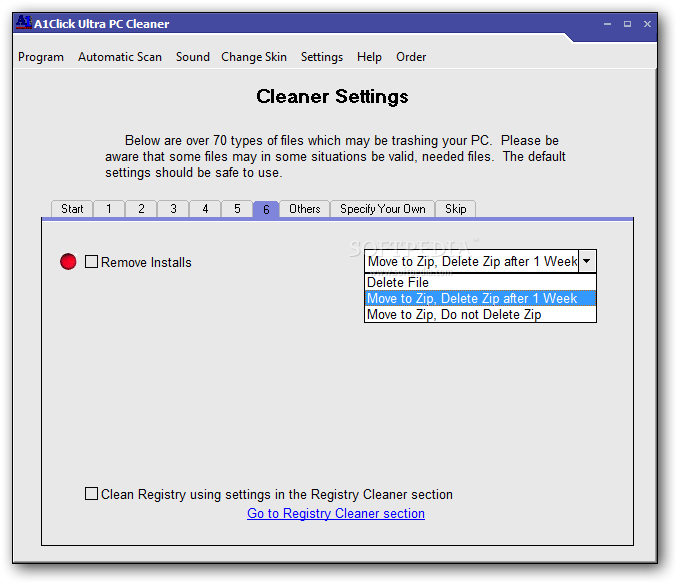The width and height of the screenshot is (678, 584).
Task: Select Move to Zip, Do not Delete Zip
Action: pyautogui.click(x=480, y=314)
